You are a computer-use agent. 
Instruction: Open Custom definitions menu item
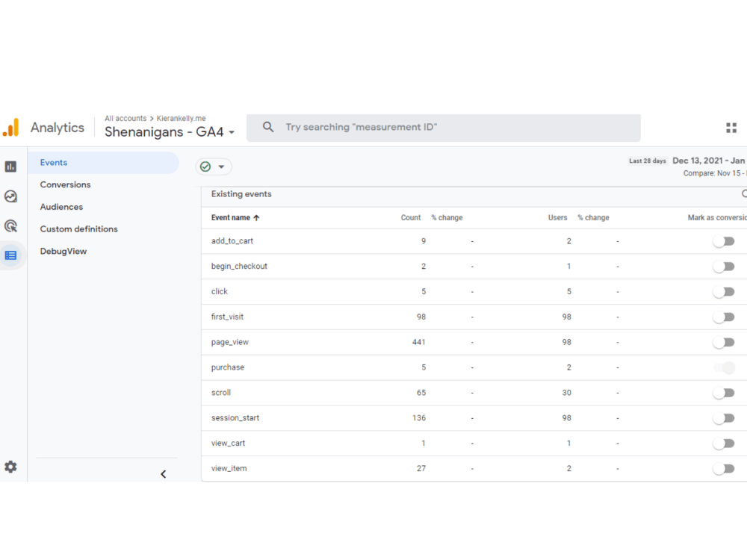78,229
